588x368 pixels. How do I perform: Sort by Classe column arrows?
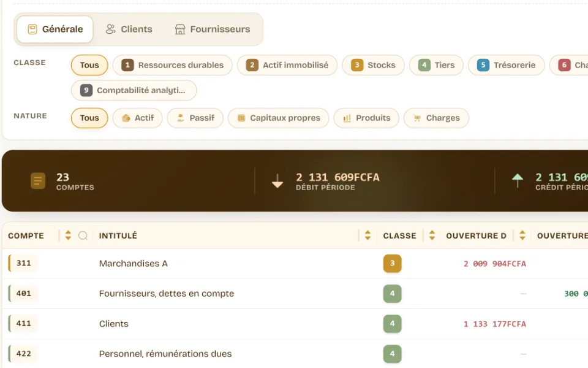coord(432,236)
